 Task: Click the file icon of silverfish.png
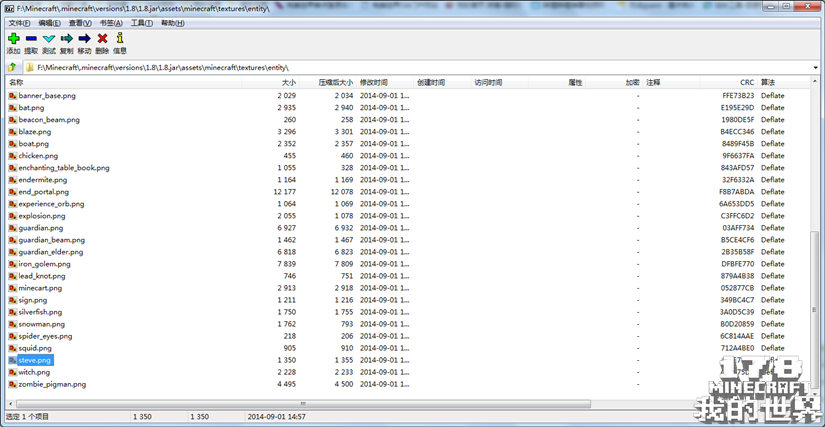point(13,312)
